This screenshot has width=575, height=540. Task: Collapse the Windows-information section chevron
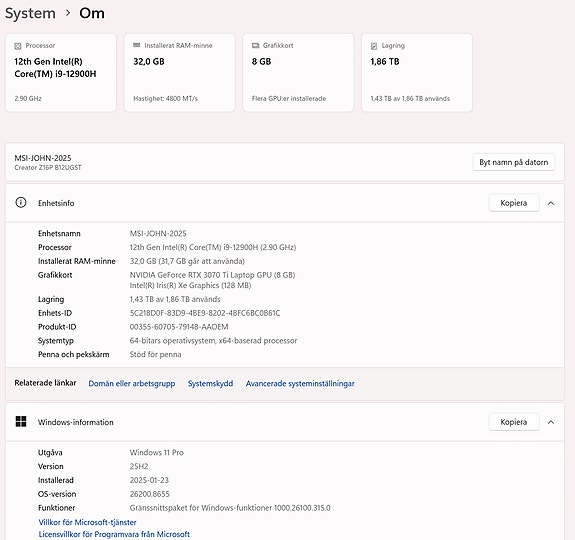551,422
